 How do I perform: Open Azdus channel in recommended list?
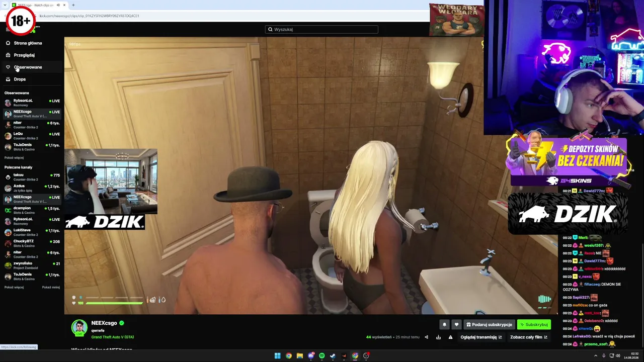point(32,188)
